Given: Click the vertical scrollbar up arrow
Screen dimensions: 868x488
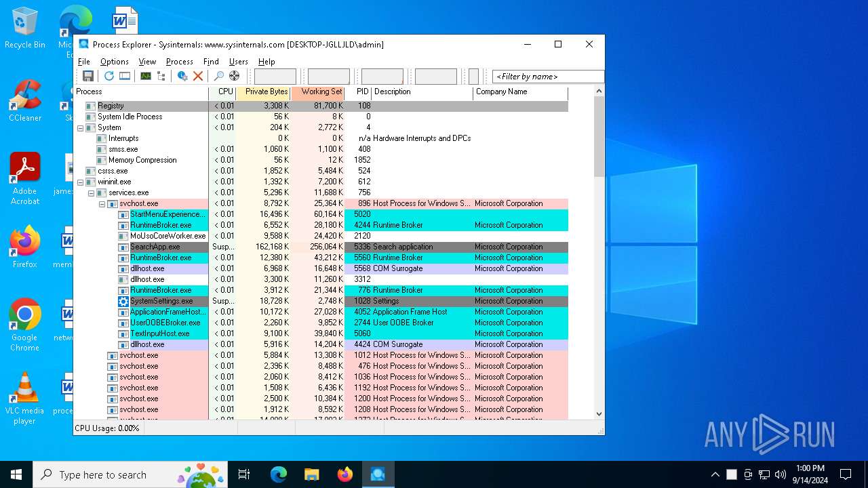Looking at the screenshot, I should point(599,91).
